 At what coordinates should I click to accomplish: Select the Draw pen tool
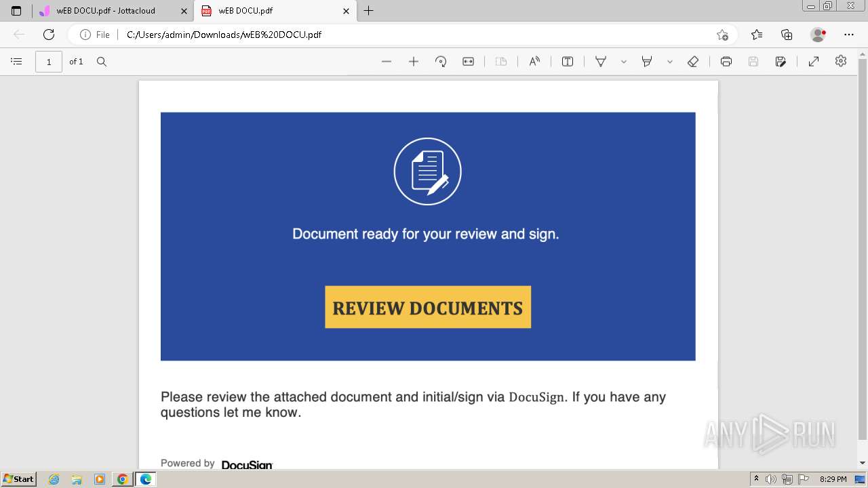(601, 62)
